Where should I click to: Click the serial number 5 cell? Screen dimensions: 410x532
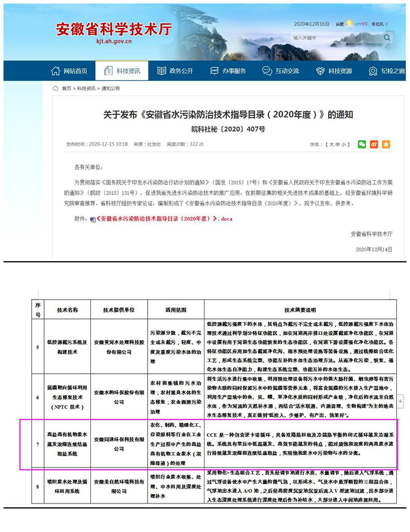click(x=38, y=347)
